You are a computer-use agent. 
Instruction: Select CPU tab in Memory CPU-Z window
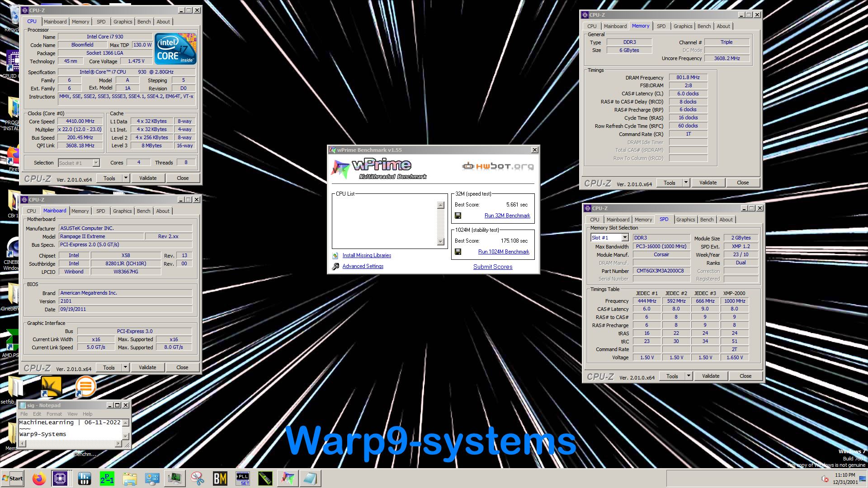point(592,26)
